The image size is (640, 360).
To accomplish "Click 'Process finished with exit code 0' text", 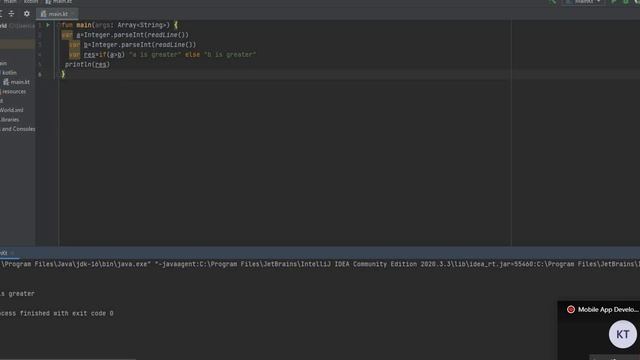I will 57,313.
